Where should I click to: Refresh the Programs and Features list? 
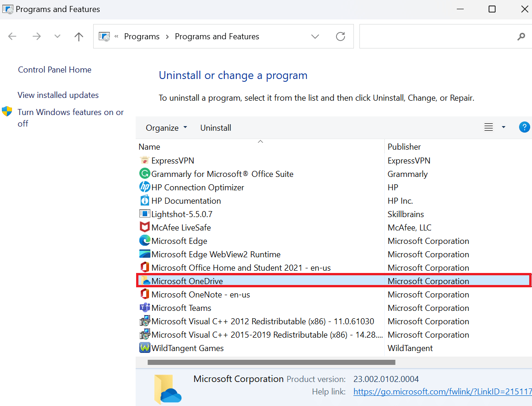pyautogui.click(x=341, y=36)
